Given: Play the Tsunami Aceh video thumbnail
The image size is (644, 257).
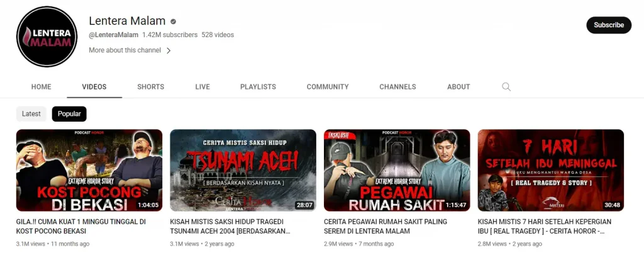Looking at the screenshot, I should pos(243,170).
